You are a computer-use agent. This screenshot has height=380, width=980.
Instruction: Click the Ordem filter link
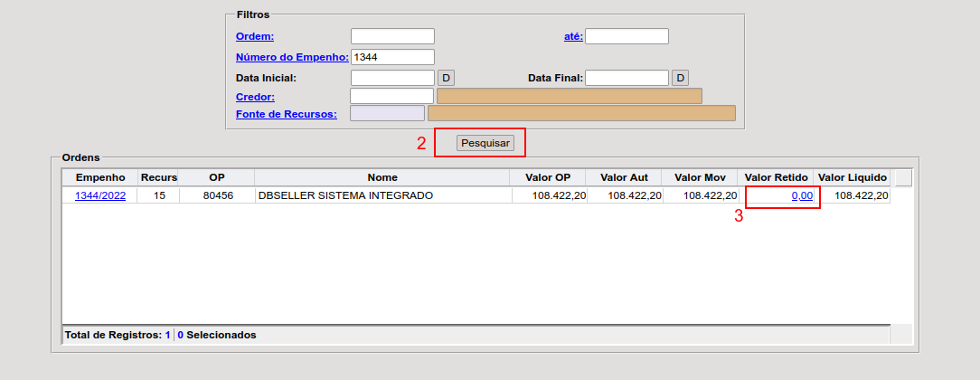click(x=255, y=36)
